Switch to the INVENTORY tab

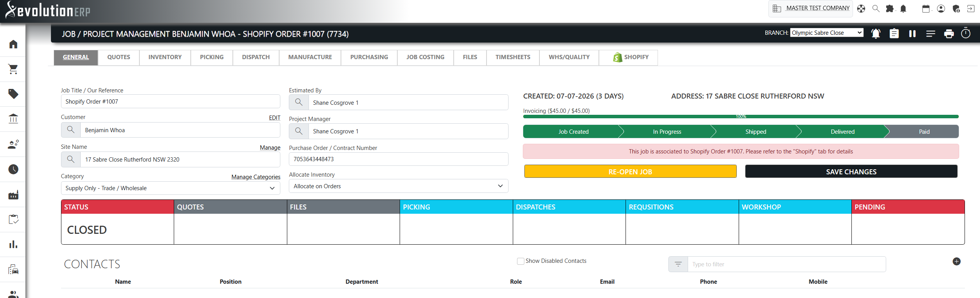pyautogui.click(x=165, y=57)
